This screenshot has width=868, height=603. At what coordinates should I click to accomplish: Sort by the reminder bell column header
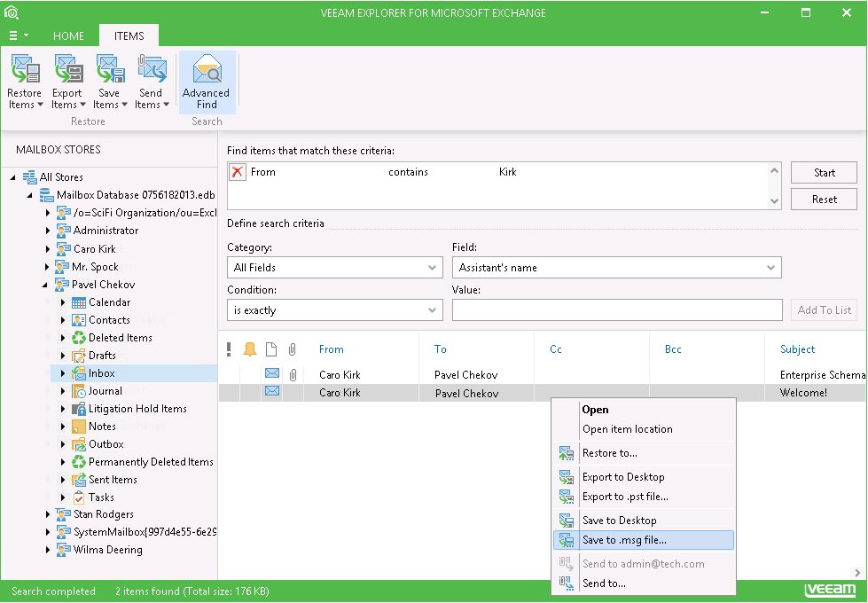click(250, 349)
